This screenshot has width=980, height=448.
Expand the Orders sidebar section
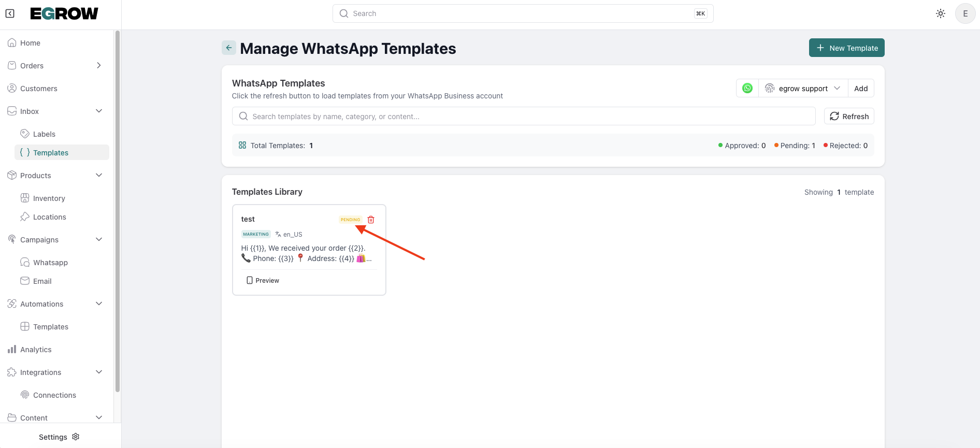[99, 66]
